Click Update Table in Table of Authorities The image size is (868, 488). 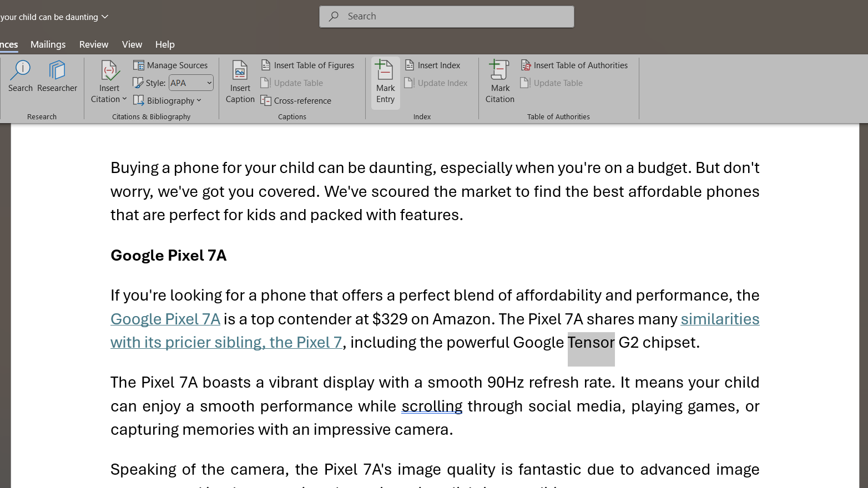[x=552, y=83]
